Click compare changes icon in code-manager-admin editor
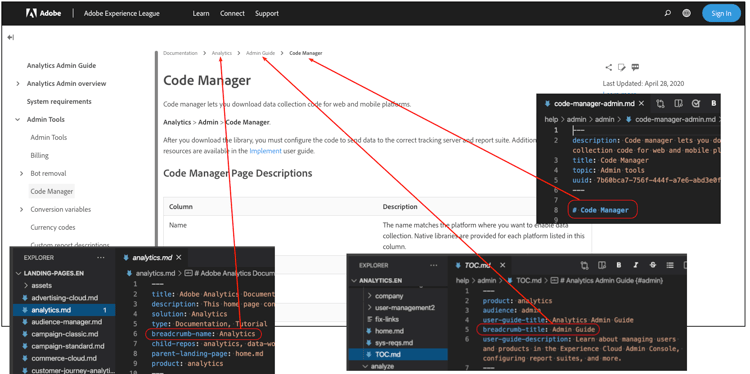The image size is (750, 374). (x=661, y=103)
